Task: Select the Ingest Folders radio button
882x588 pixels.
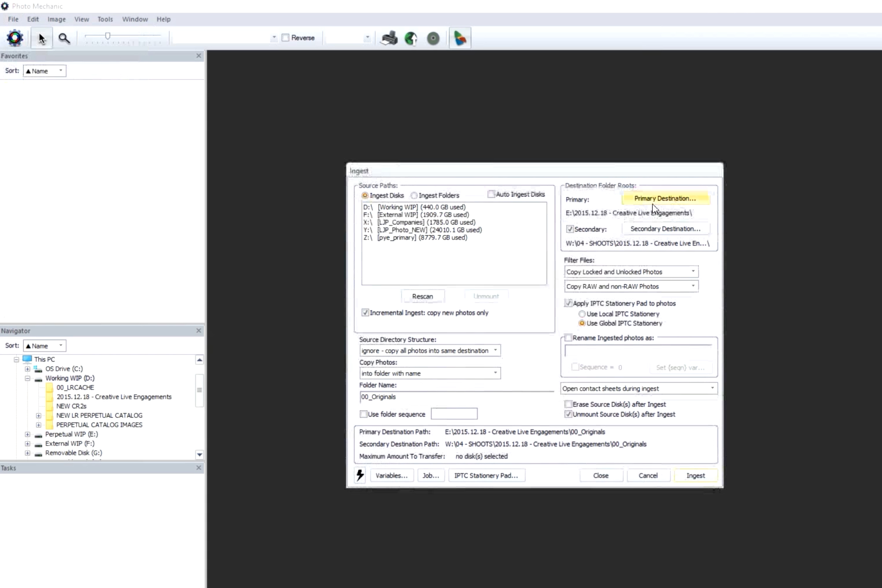Action: 414,195
